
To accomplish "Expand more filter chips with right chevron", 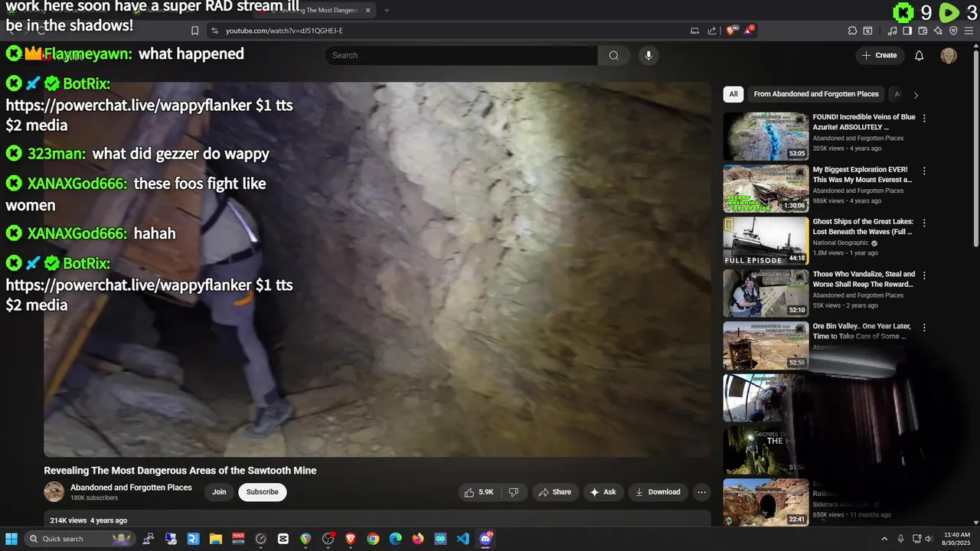I will pos(916,95).
